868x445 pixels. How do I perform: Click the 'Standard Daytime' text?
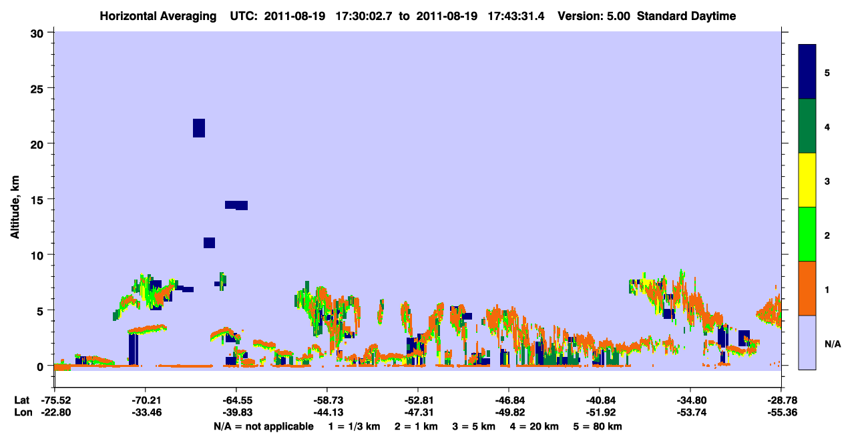686,16
